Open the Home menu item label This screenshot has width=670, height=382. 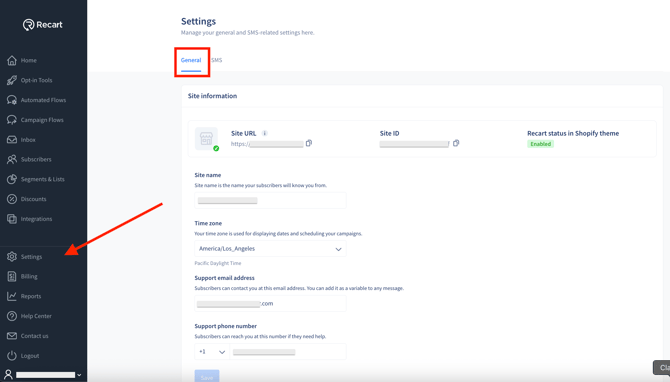click(x=29, y=61)
